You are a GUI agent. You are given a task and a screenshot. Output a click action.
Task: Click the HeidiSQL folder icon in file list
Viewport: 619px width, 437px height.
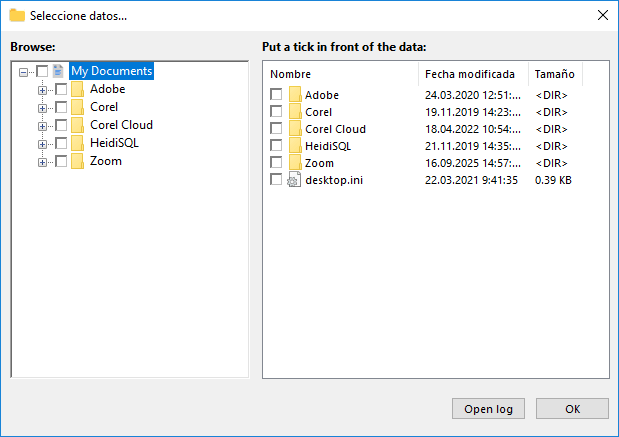294,146
